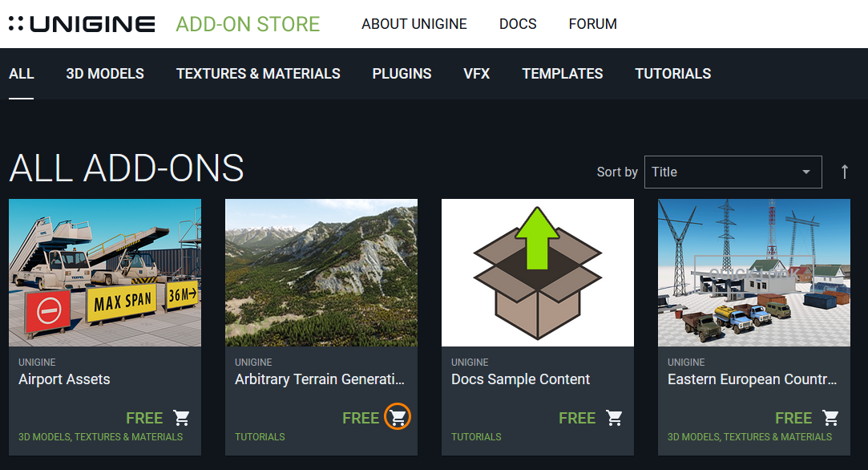Open Airport Assets thumbnail image
Viewport: 868px width, 470px height.
(x=105, y=273)
